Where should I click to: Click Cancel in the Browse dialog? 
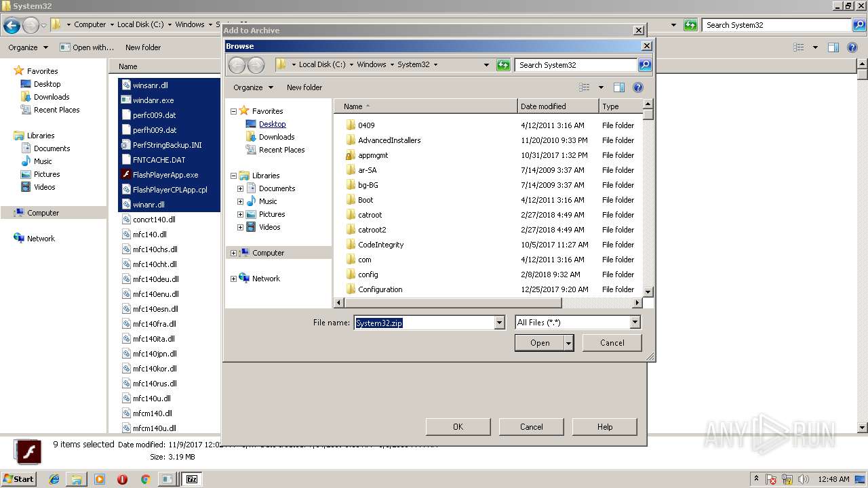point(612,343)
